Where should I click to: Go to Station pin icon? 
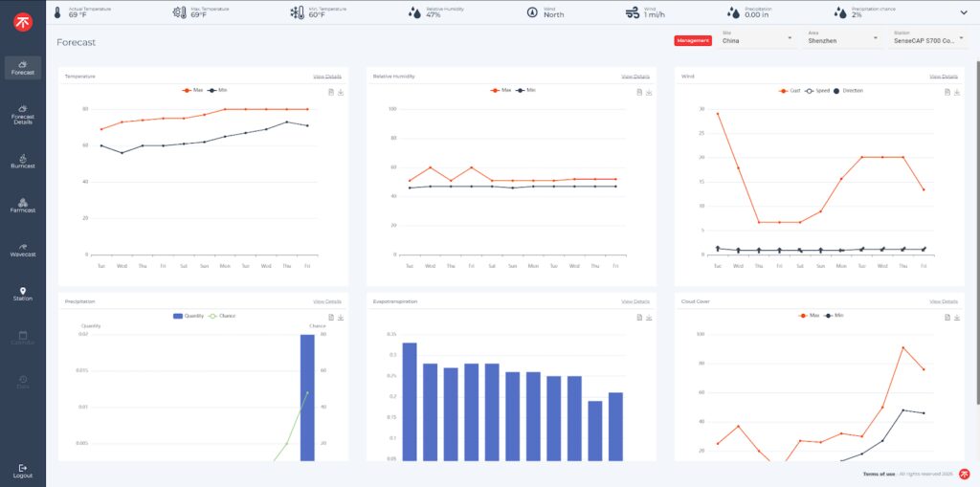pyautogui.click(x=23, y=291)
